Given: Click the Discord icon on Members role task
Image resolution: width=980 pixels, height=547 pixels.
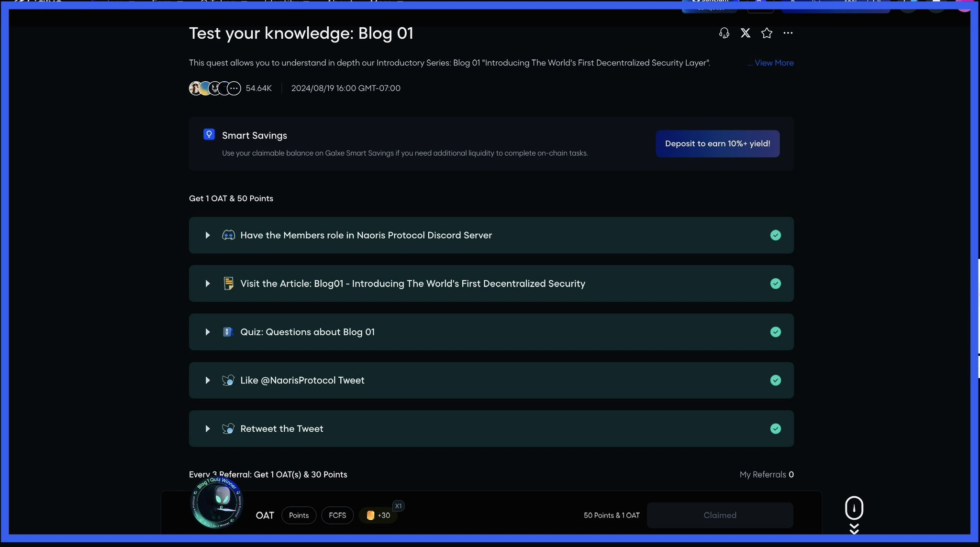Looking at the screenshot, I should tap(228, 235).
